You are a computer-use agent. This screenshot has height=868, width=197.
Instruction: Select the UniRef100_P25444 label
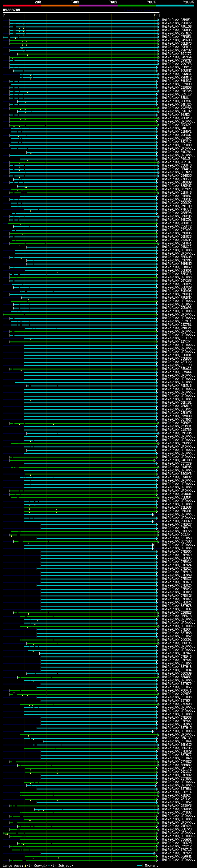(177, 372)
